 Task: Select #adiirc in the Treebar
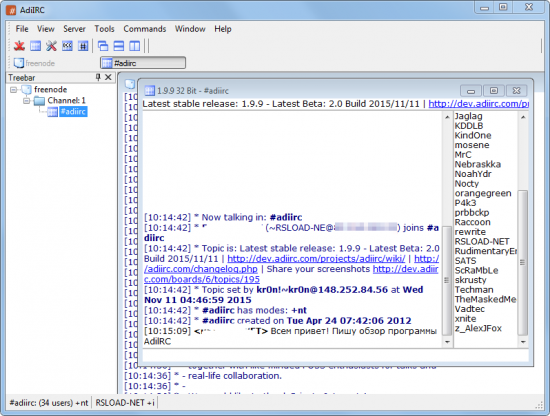[73, 112]
